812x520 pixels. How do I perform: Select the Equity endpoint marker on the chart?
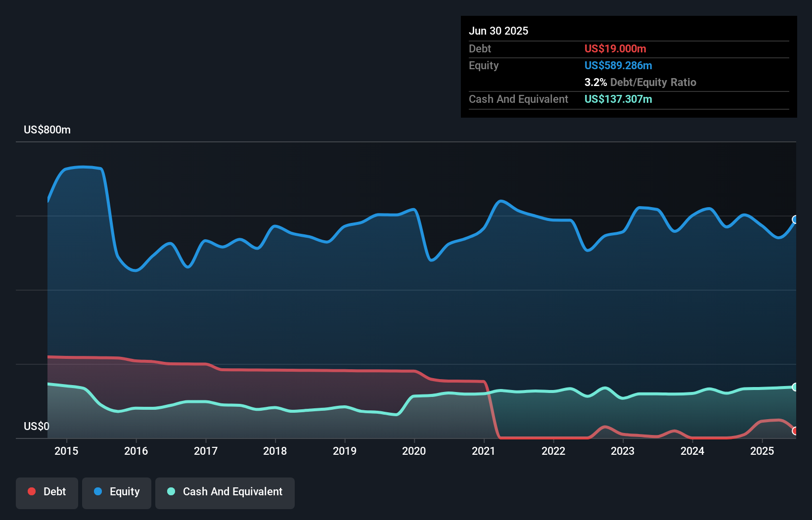794,219
